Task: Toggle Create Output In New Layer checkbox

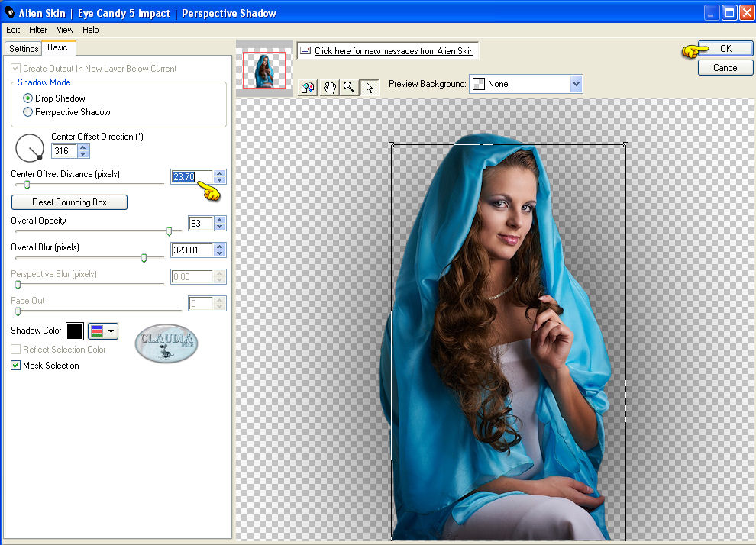Action: 16,69
